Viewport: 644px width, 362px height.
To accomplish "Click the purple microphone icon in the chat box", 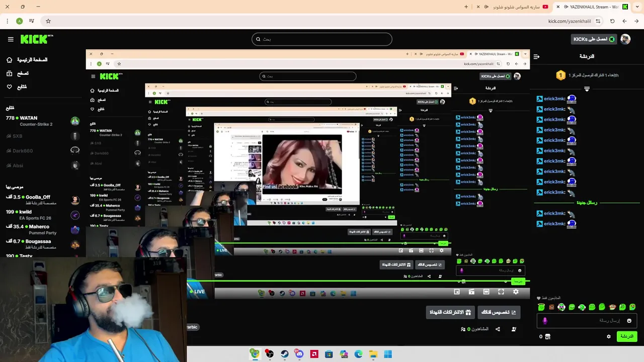I will 545,321.
